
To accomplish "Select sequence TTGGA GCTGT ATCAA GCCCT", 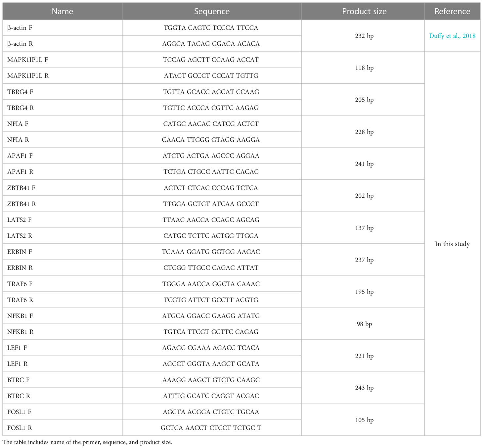I will click(x=211, y=204).
